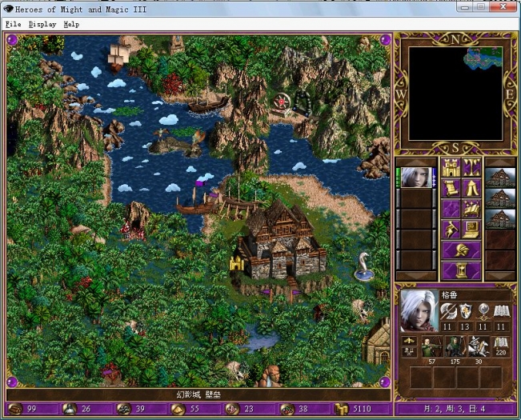Click the blue mana points bar
The image size is (521, 420).
coord(435,178)
